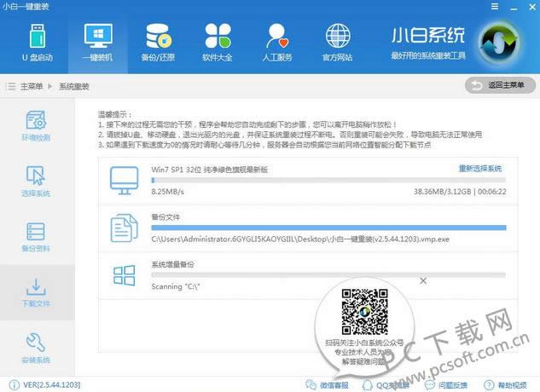Click the monitor icon beside Win7 SP1
This screenshot has height=392, width=540.
tap(124, 181)
